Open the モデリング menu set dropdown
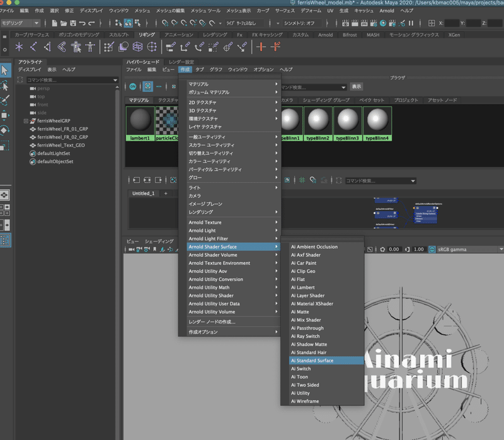504x440 pixels. [20, 23]
